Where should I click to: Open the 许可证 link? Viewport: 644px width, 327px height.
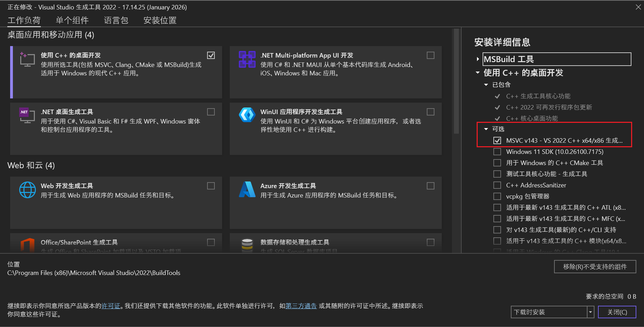click(x=111, y=306)
